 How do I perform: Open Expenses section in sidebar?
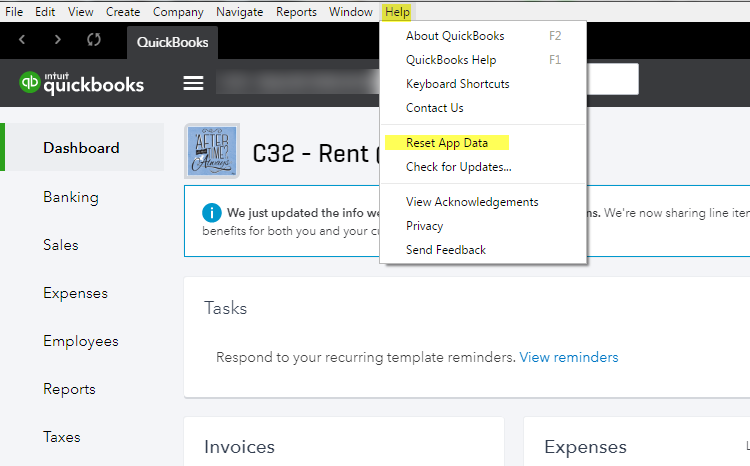(x=75, y=293)
